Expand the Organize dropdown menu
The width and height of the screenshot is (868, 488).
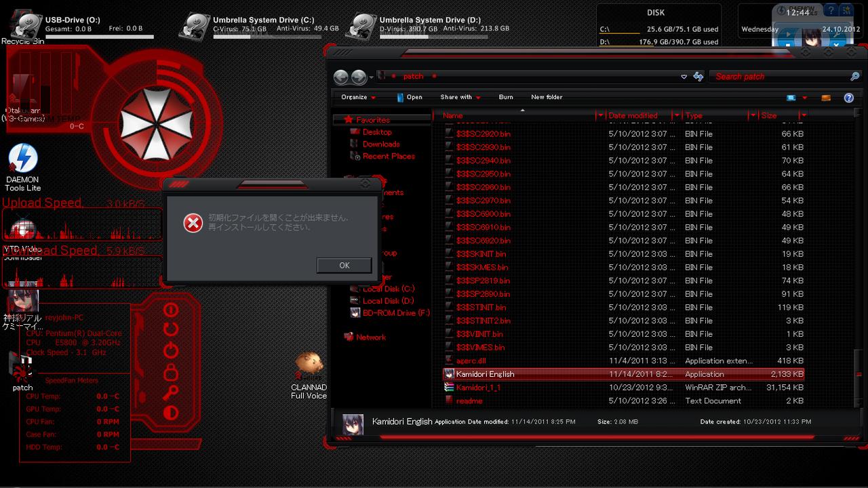(x=358, y=97)
